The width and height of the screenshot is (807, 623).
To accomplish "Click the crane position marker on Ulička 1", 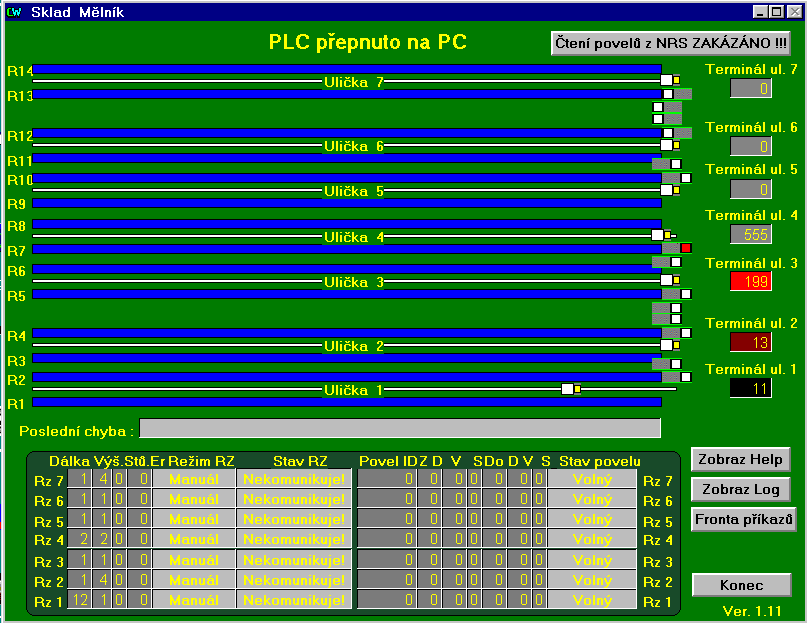I will click(x=568, y=389).
